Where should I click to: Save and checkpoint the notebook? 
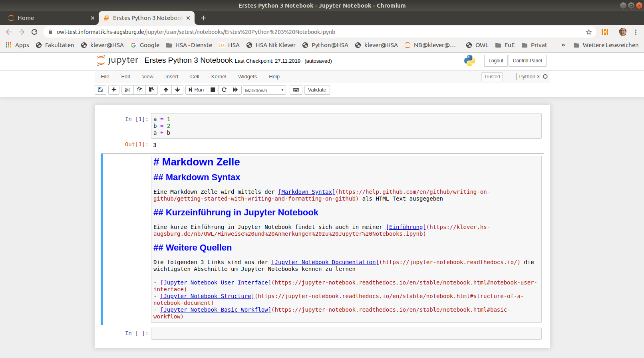tap(100, 90)
